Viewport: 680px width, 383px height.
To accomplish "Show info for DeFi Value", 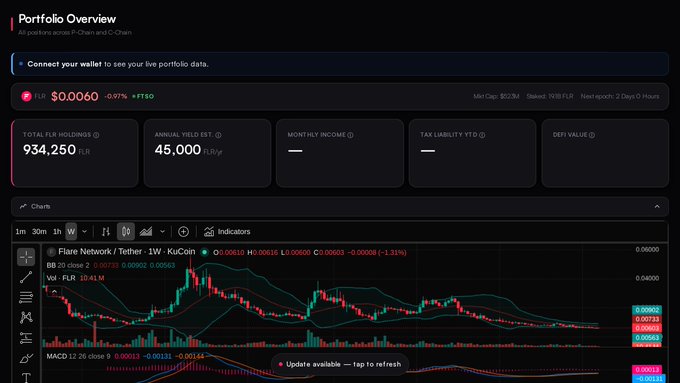I will pos(592,135).
